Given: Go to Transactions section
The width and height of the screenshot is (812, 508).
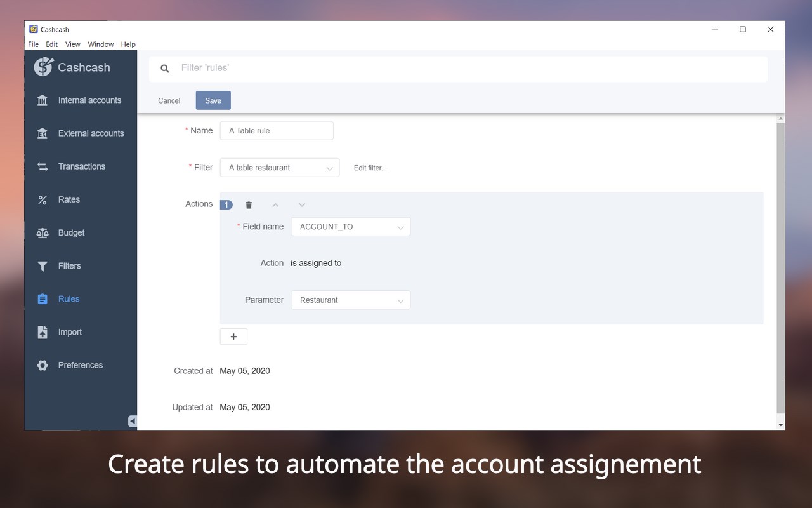Looking at the screenshot, I should (x=81, y=166).
